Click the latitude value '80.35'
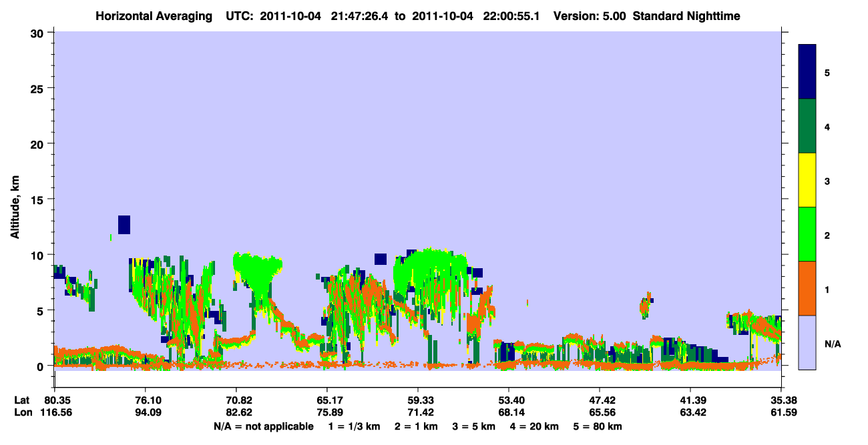868x445 pixels. 58,400
